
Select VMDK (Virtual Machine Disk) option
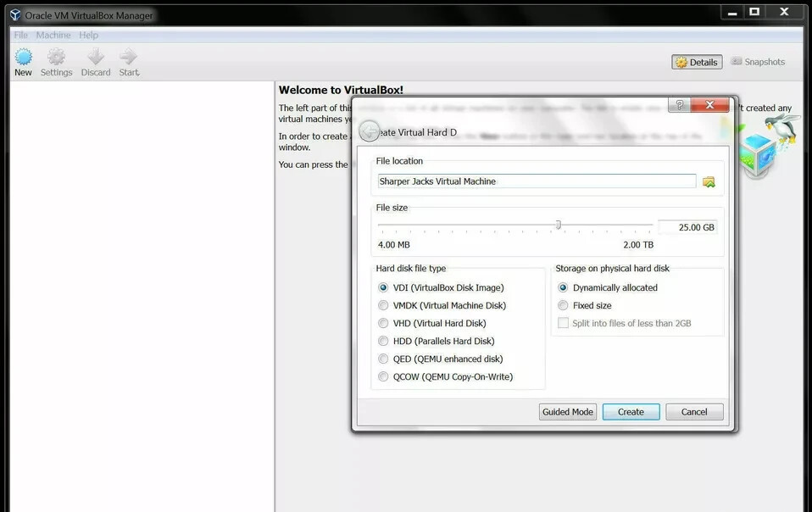(383, 305)
